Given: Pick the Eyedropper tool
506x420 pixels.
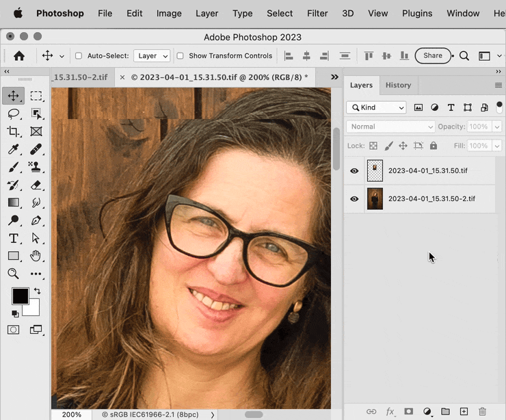Looking at the screenshot, I should (x=13, y=149).
